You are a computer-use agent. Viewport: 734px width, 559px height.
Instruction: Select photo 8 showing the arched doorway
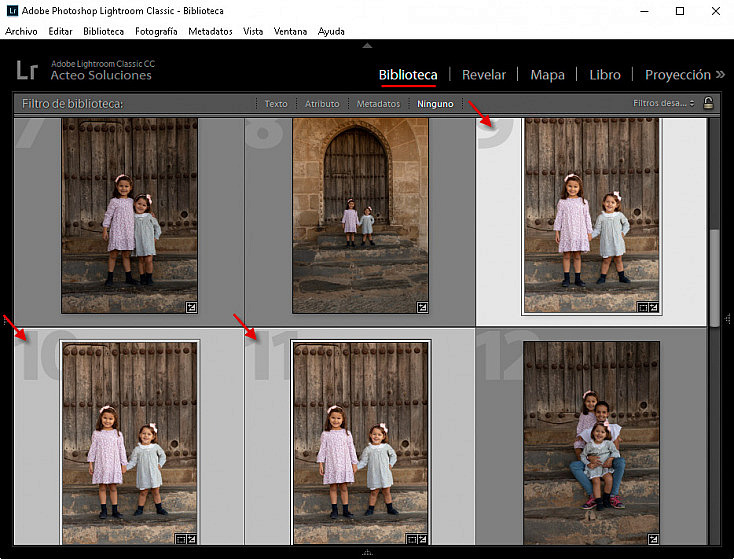(x=360, y=215)
